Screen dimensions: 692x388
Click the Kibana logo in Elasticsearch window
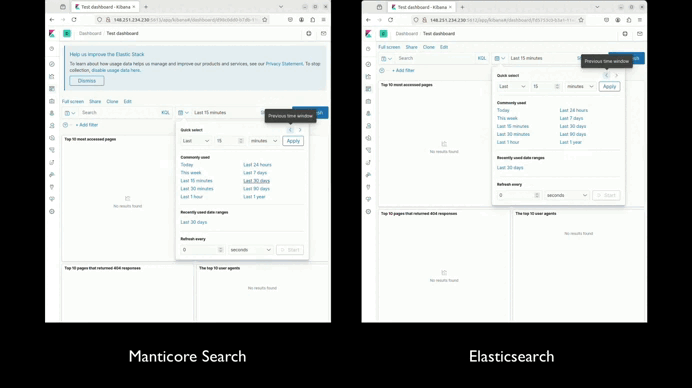click(x=369, y=34)
